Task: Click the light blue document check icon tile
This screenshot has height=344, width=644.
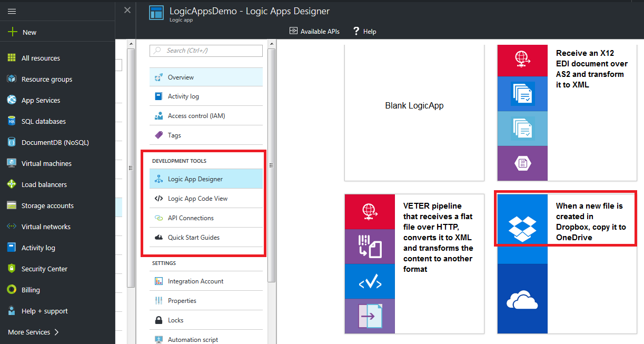Action: coord(522,129)
